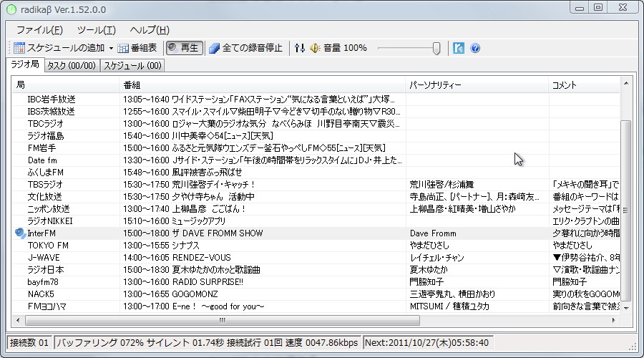Click the 接続数 01 status panel
This screenshot has width=644, height=358.
(29, 342)
